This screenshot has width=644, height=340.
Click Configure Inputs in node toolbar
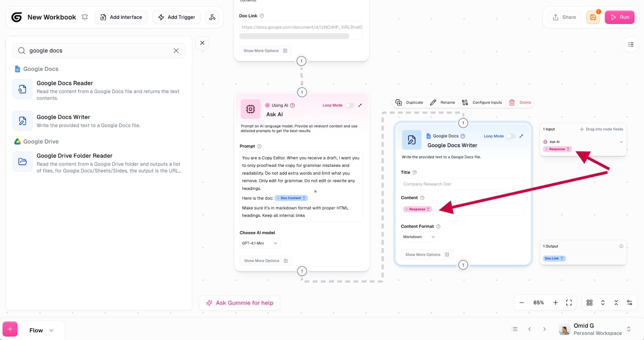482,103
